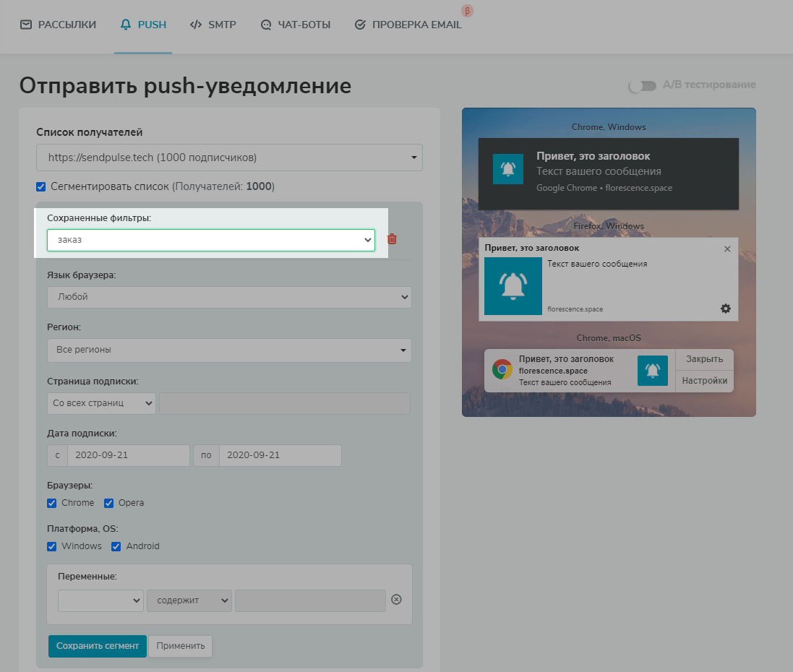Uncheck Сегментировать список checkbox

pyautogui.click(x=41, y=186)
